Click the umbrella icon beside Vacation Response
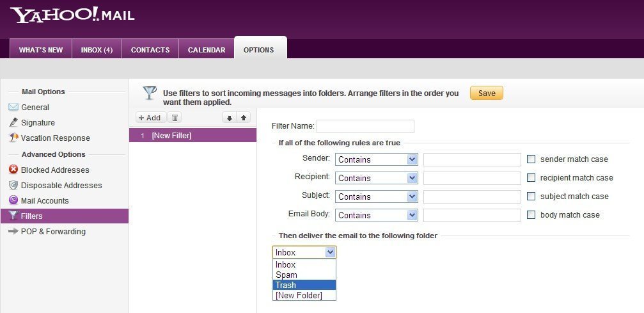644x313 pixels. pyautogui.click(x=13, y=138)
